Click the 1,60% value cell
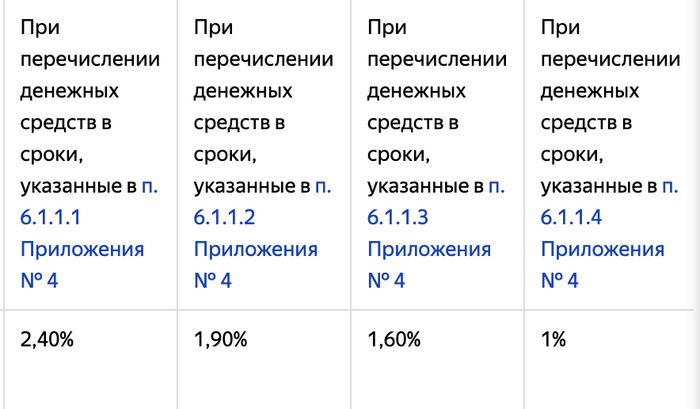 pos(394,339)
